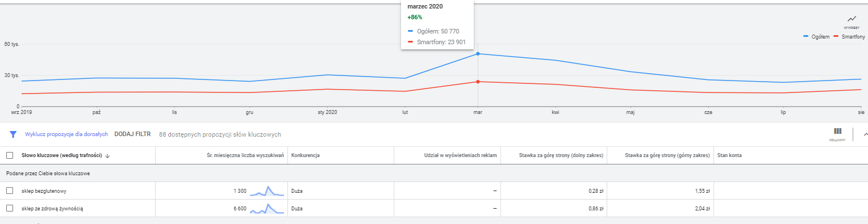Toggle the Smartfony series in legend
Image resolution: width=868 pixels, height=224 pixels.
pyautogui.click(x=849, y=36)
